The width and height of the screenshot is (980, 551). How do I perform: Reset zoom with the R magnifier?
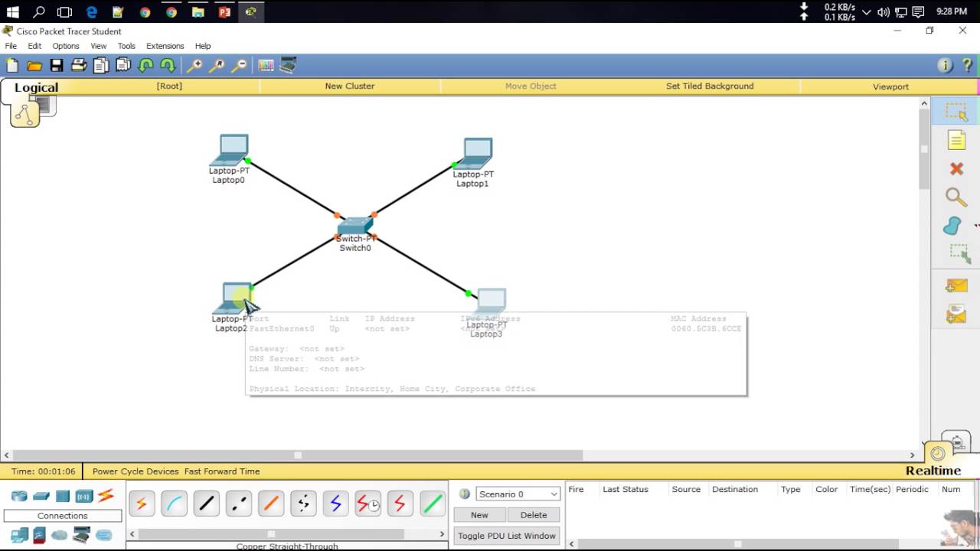click(217, 66)
